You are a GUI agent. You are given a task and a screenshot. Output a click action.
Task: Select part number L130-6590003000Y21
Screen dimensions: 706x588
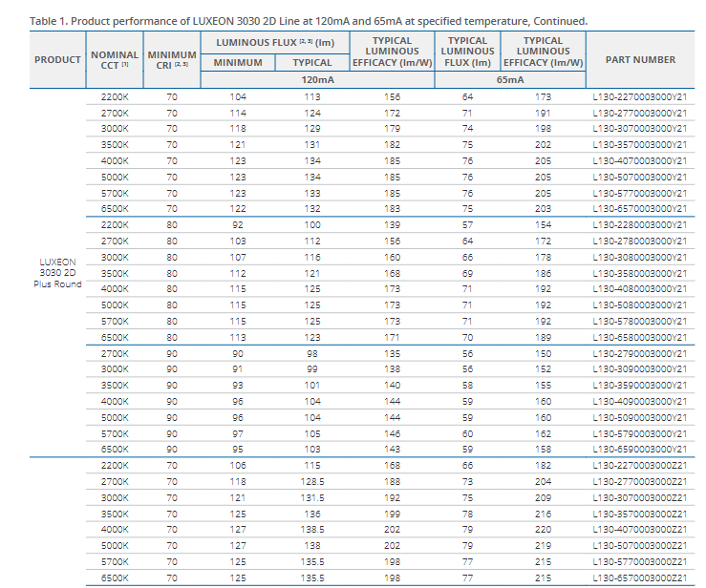point(640,450)
